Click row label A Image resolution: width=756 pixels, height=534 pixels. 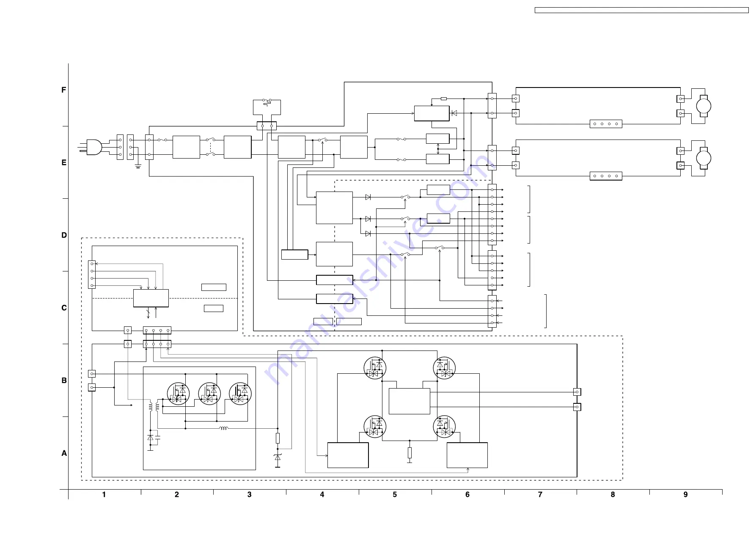coord(64,453)
